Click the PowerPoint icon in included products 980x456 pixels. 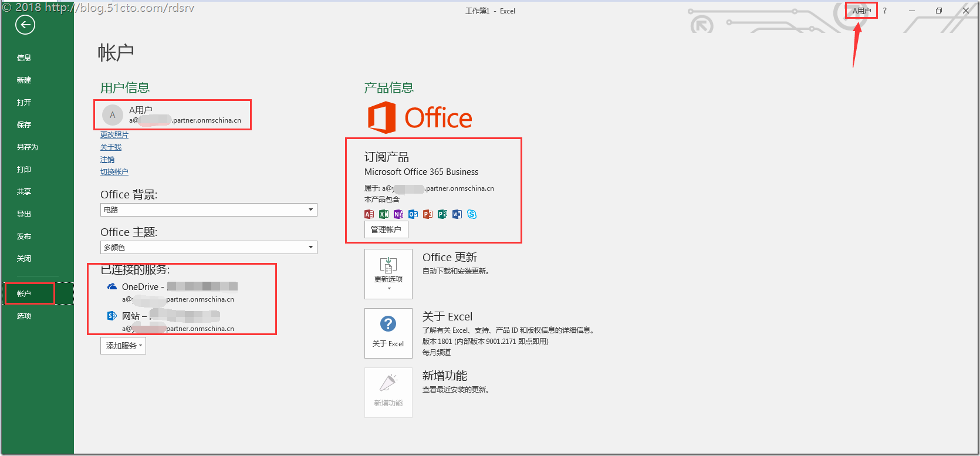[428, 214]
